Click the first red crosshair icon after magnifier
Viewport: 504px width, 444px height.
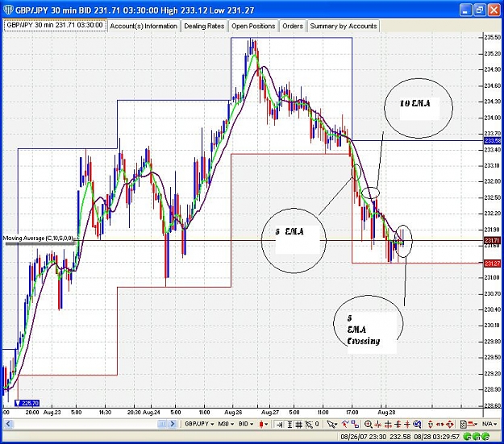click(377, 425)
